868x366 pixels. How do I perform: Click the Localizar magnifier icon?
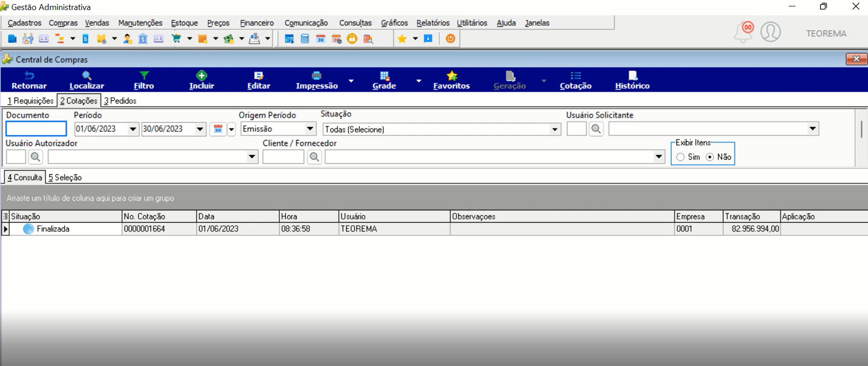tap(87, 76)
